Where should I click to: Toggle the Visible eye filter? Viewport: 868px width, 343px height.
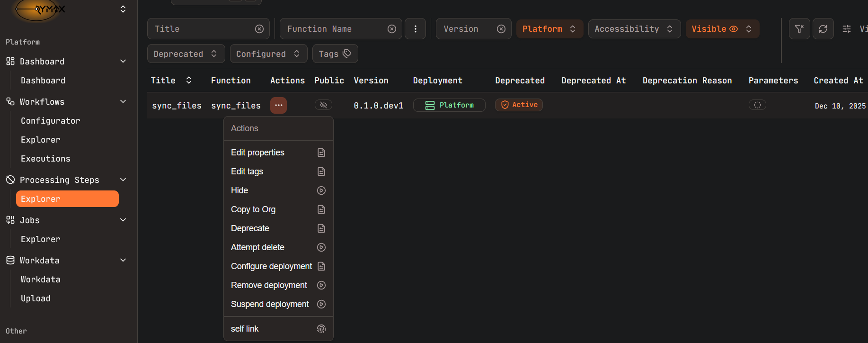[x=722, y=29]
